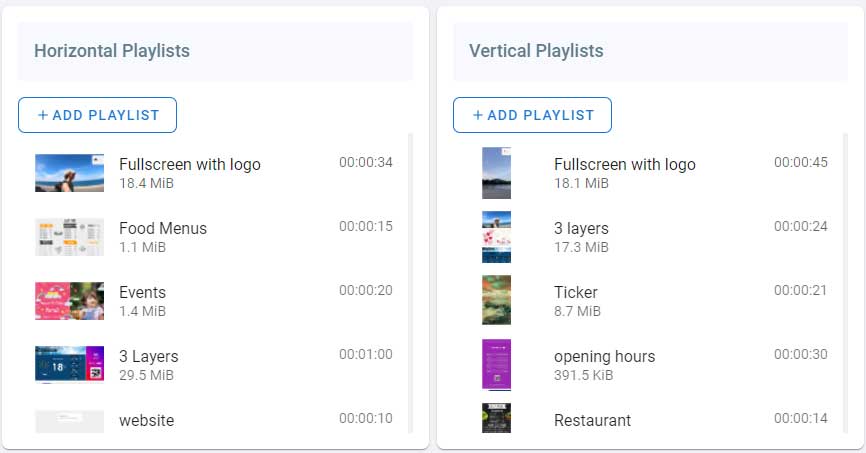
Task: Select the vertical 3 layers thumbnail
Action: point(496,237)
